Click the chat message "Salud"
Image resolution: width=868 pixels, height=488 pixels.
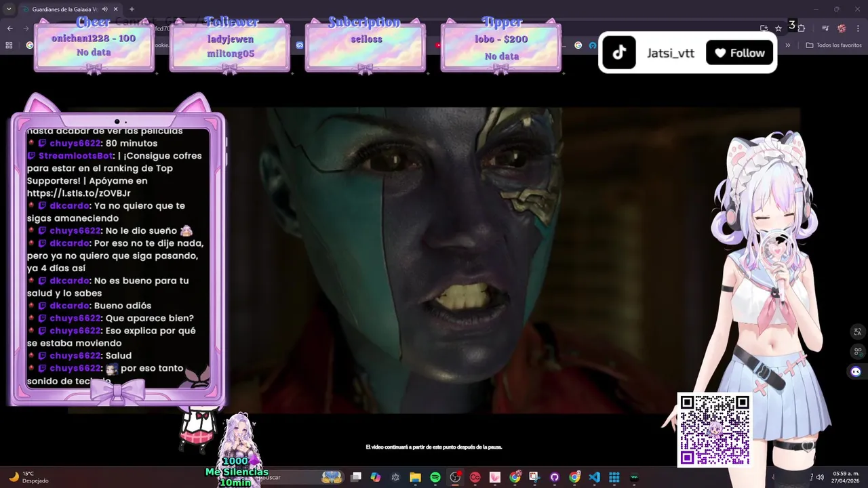pos(119,356)
